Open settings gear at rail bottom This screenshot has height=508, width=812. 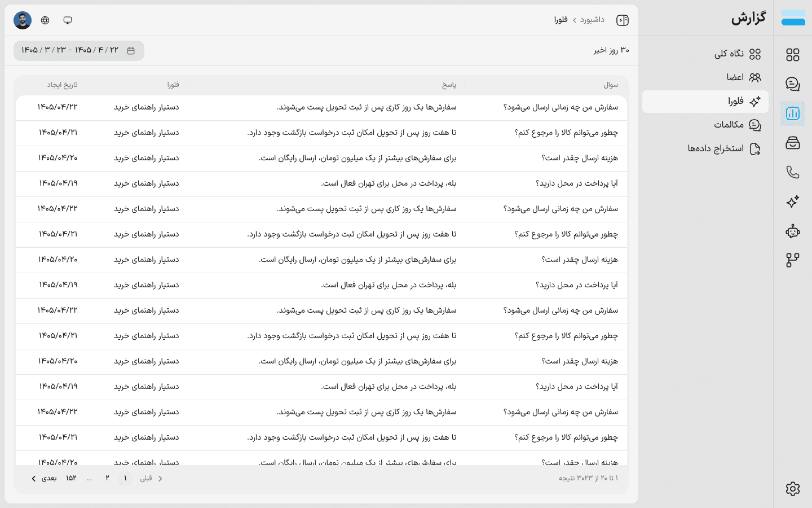793,489
